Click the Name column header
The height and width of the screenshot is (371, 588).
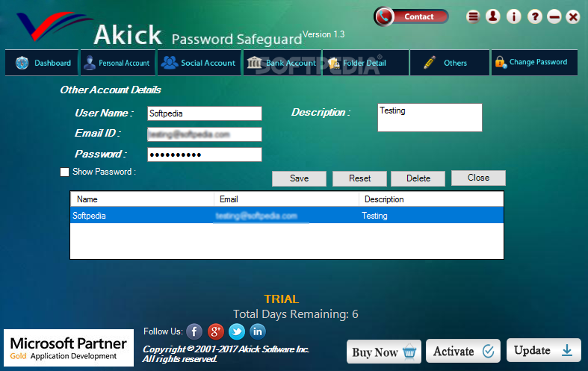(x=142, y=199)
